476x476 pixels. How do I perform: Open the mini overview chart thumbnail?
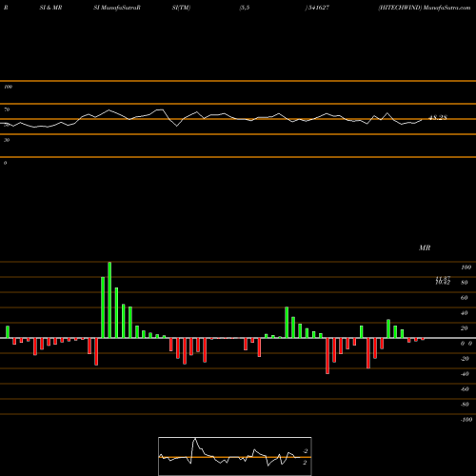tap(235, 456)
